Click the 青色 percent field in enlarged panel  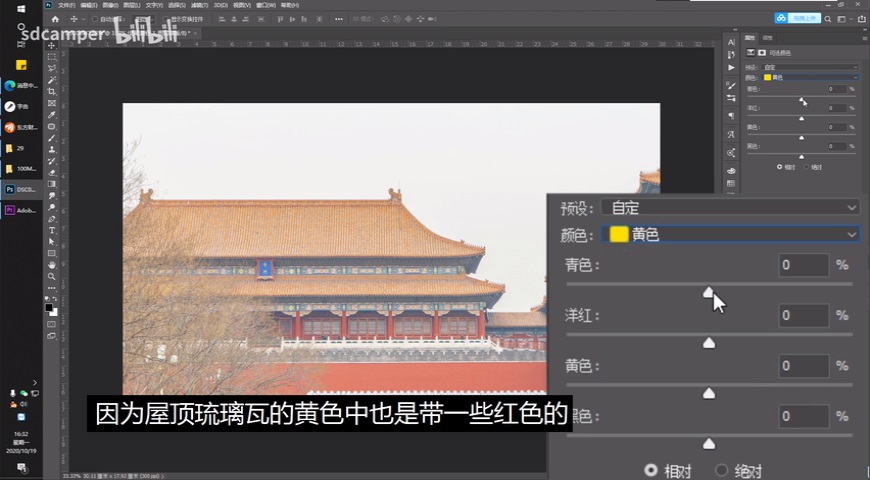(x=803, y=265)
